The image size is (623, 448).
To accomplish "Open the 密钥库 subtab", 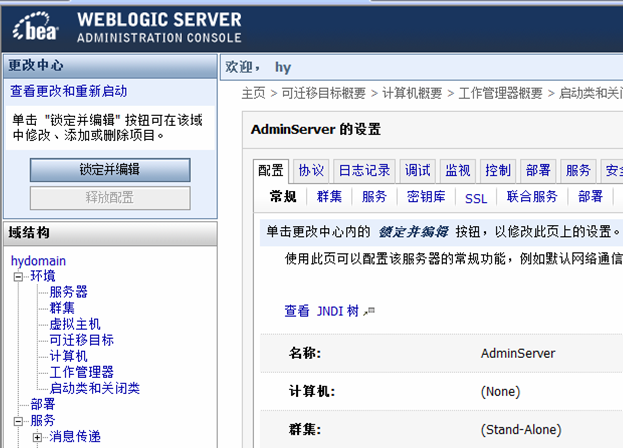I will click(x=426, y=197).
